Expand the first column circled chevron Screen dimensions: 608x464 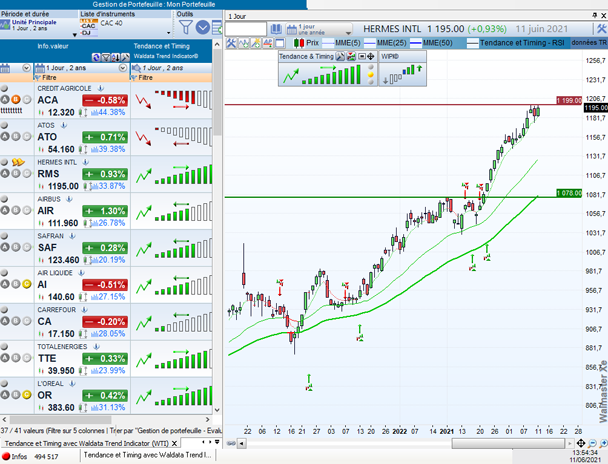pos(26,68)
